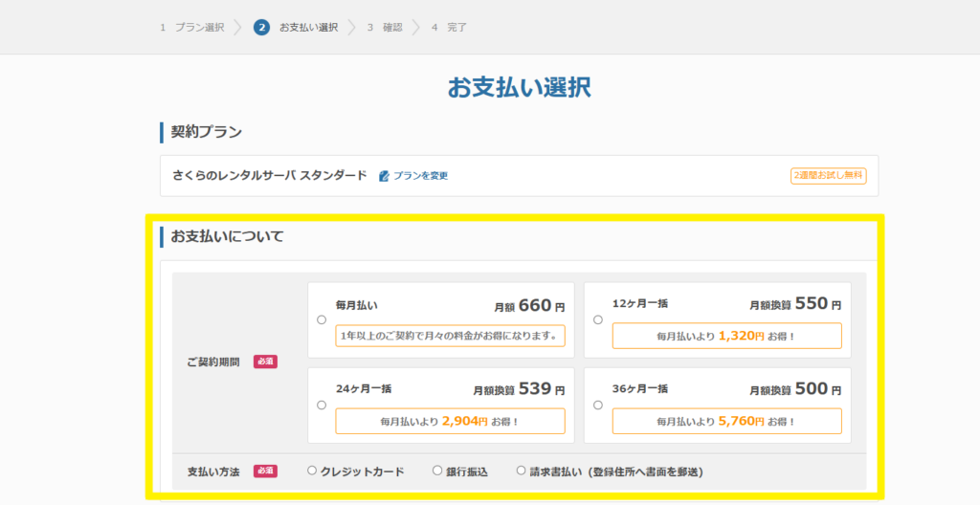Click the 必須 badge next to 支払い方法
This screenshot has width=980, height=505.
point(265,471)
